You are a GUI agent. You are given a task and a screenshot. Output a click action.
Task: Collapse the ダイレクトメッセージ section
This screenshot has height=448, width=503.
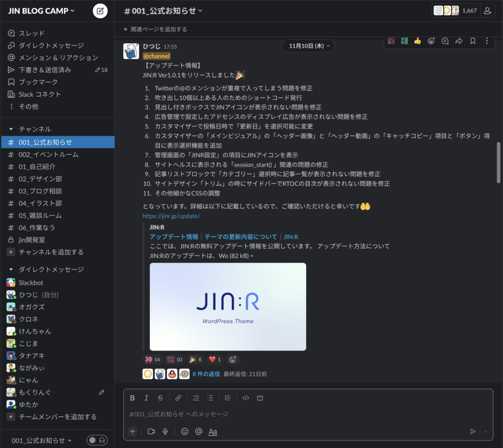(x=11, y=269)
